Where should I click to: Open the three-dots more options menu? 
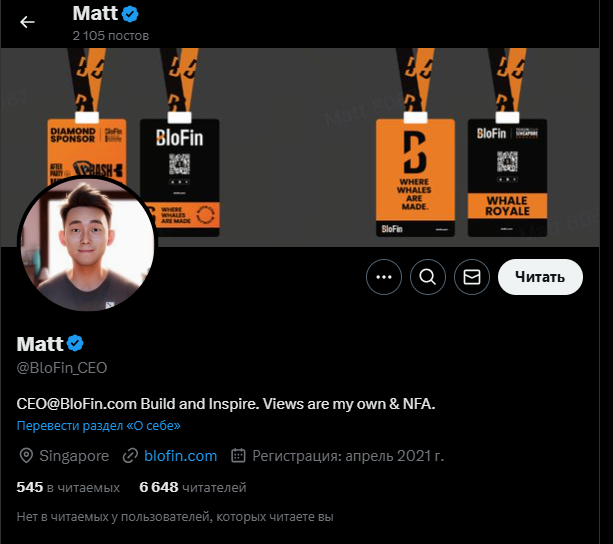point(384,277)
